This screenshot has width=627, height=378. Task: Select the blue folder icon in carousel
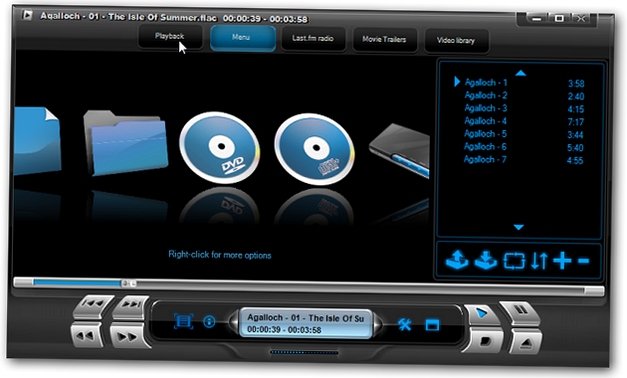click(x=126, y=142)
